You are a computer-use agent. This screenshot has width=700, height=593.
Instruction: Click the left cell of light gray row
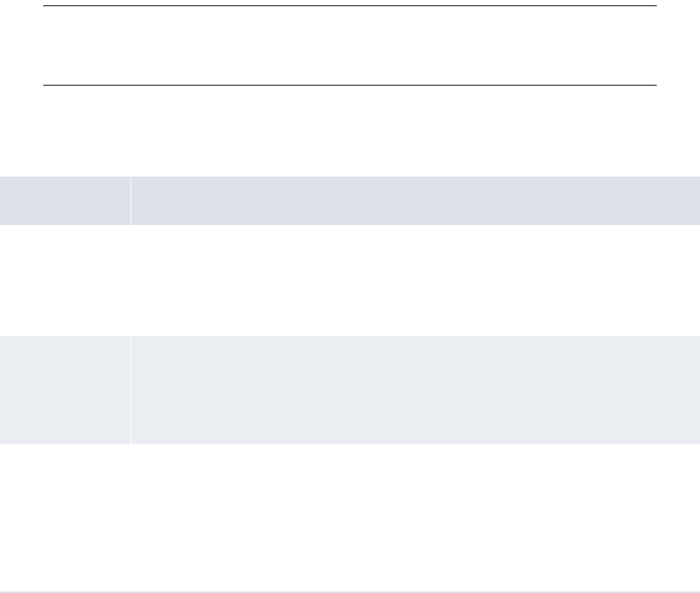(65, 390)
